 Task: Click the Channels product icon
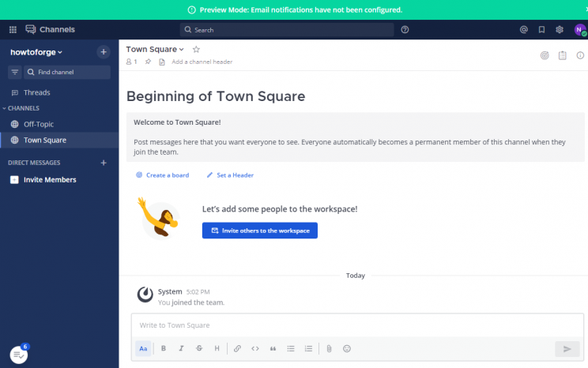point(30,29)
